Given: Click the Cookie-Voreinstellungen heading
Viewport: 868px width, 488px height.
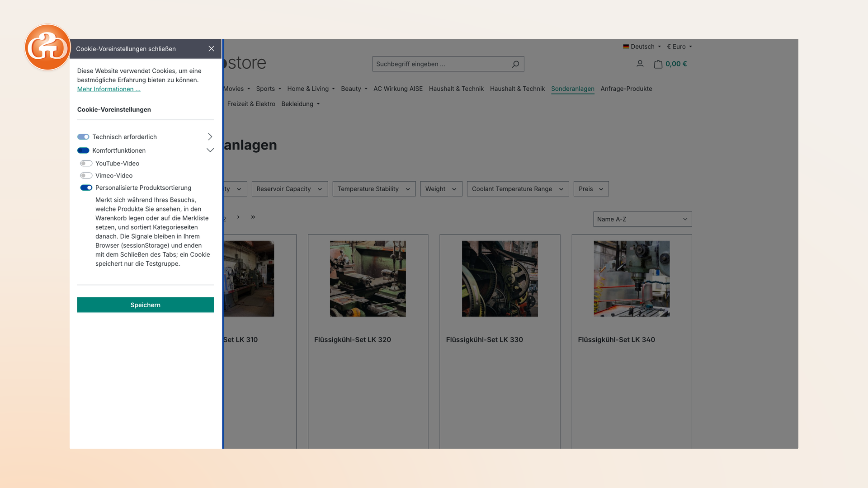Looking at the screenshot, I should tap(114, 110).
